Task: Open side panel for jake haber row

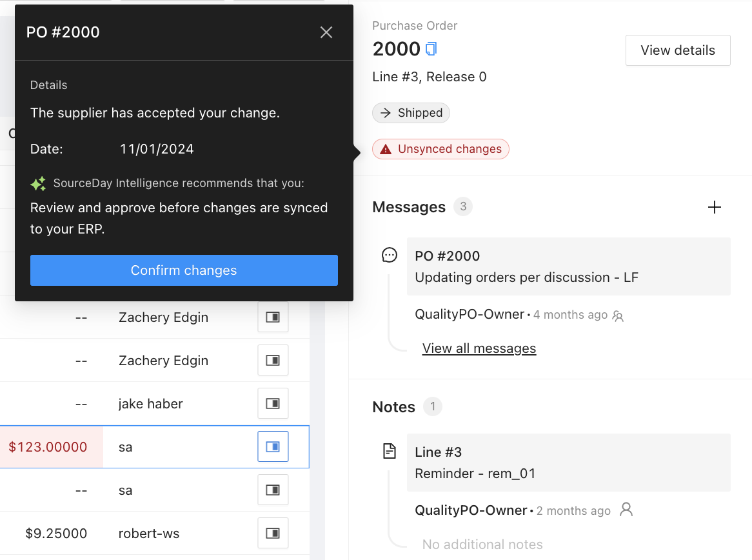Action: 273,404
